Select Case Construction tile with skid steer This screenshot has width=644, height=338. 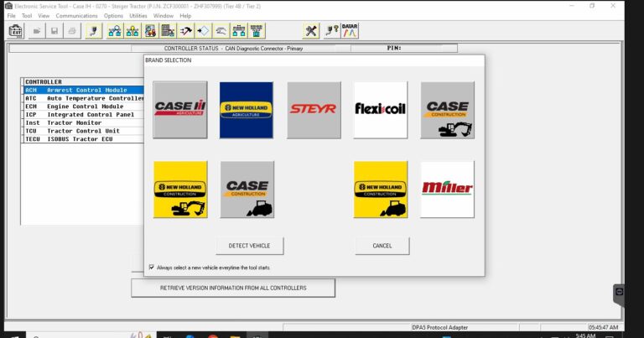point(247,190)
